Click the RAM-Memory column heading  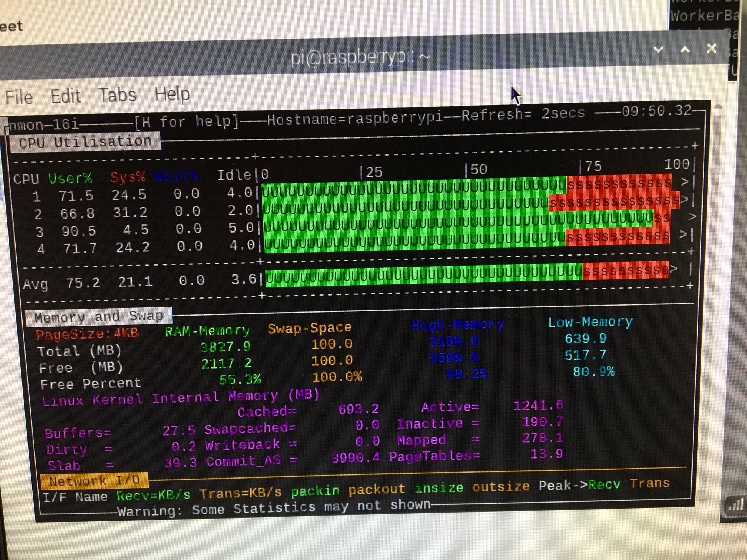(x=207, y=330)
